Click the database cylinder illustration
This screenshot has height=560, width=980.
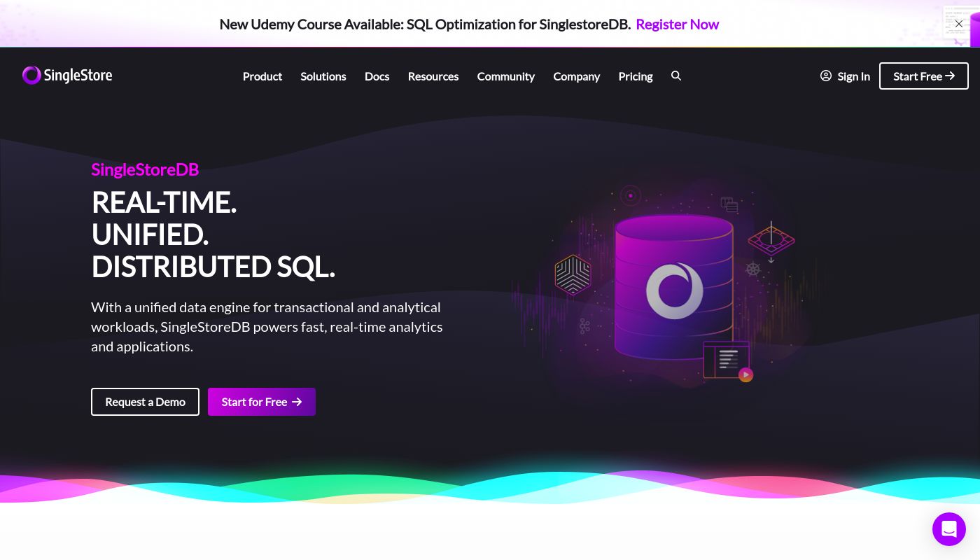pyautogui.click(x=673, y=287)
